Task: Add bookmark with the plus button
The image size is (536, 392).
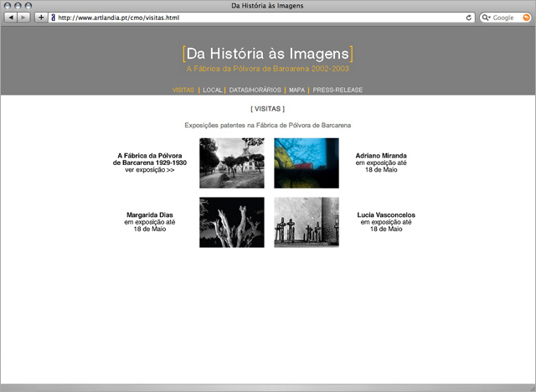Action: (x=41, y=18)
